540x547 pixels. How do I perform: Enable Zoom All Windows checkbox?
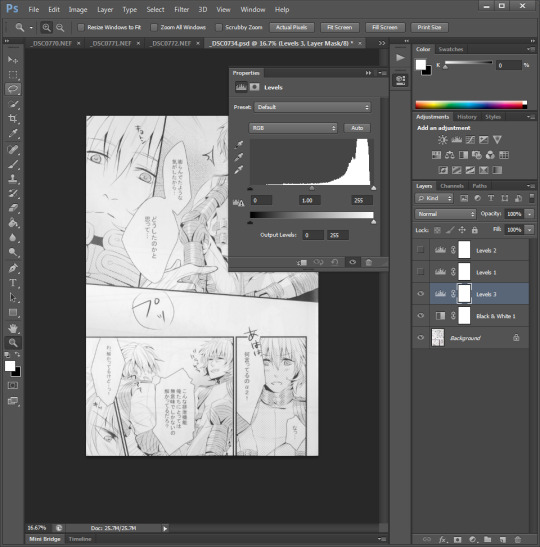click(154, 27)
